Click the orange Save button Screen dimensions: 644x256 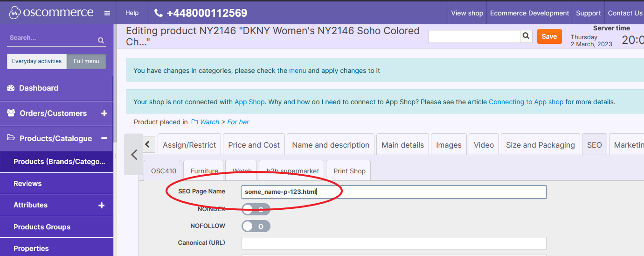click(x=549, y=36)
